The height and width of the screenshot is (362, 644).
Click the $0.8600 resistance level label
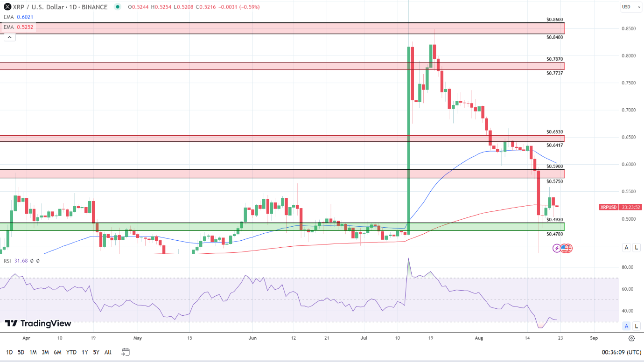coord(554,20)
